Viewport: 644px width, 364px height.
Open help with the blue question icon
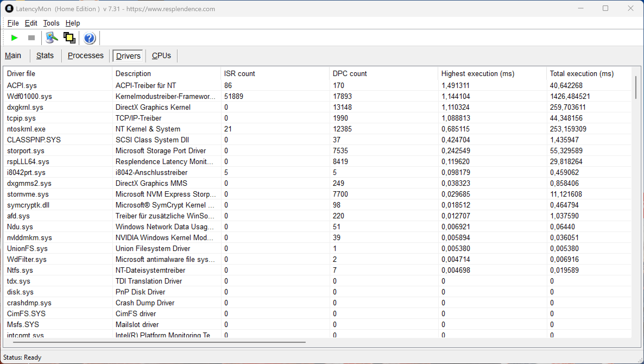89,38
